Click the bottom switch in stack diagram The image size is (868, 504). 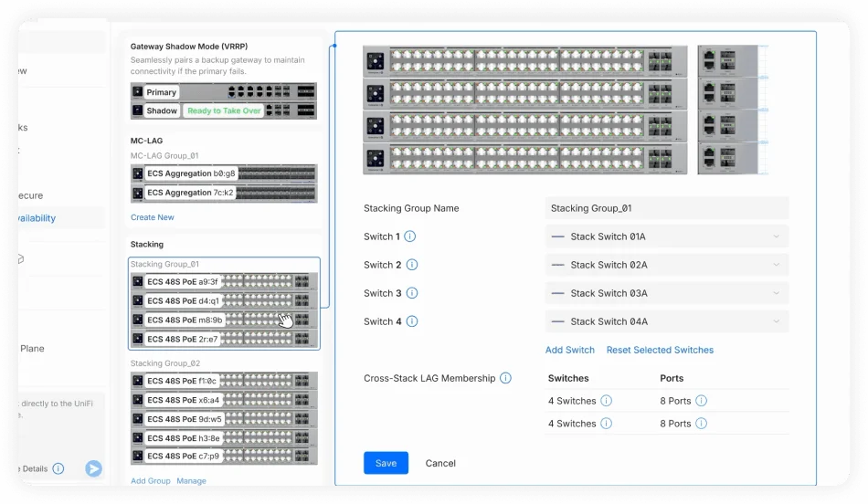pos(524,159)
